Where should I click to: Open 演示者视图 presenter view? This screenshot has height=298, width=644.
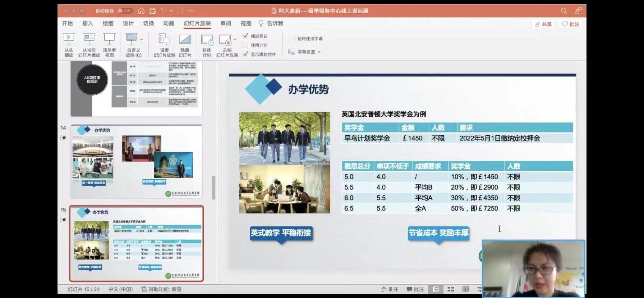(x=109, y=40)
